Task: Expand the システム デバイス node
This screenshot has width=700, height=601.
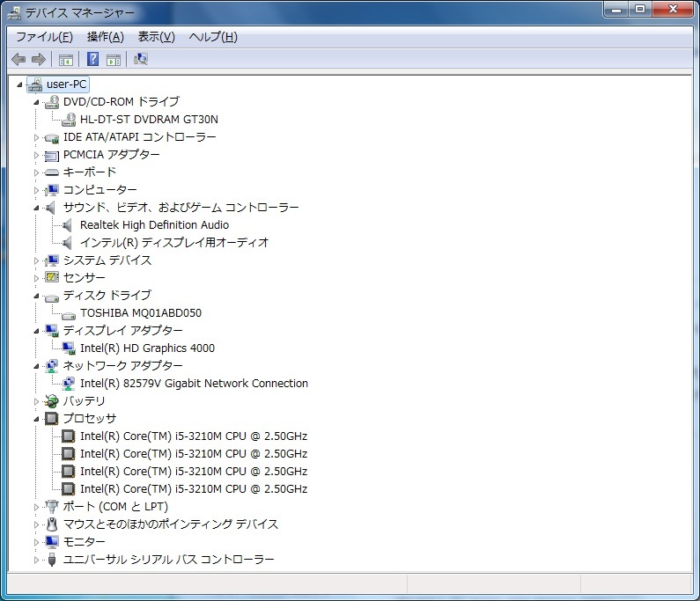Action: tap(36, 260)
